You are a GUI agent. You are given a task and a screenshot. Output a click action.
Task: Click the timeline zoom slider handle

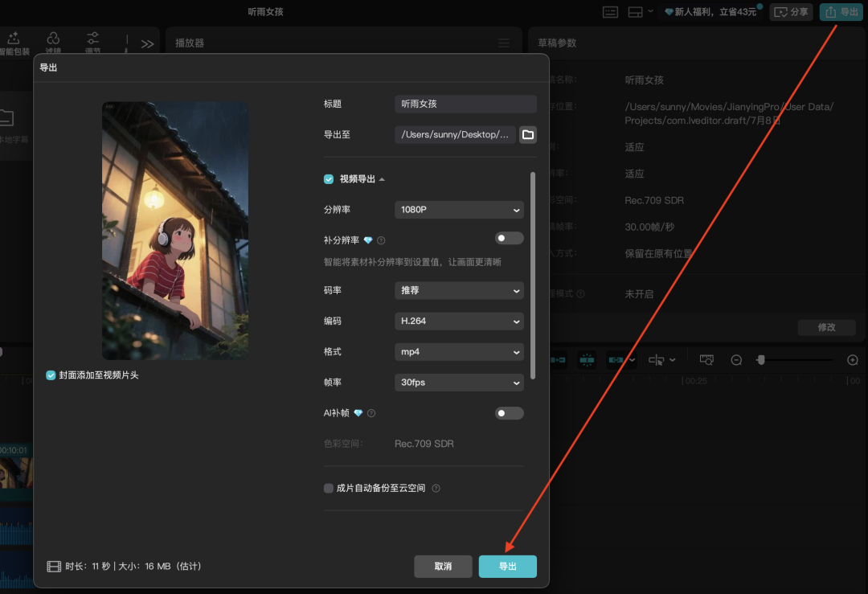coord(760,360)
